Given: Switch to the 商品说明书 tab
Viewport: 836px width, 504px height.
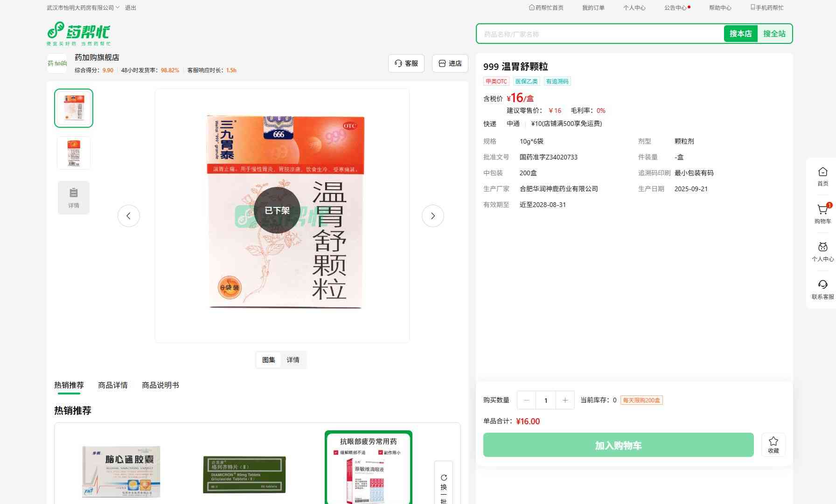Looking at the screenshot, I should 160,385.
